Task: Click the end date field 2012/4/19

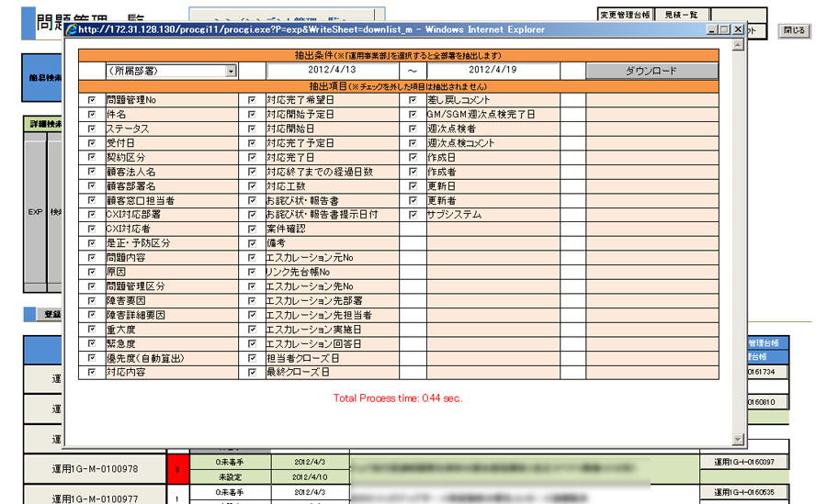Action: 493,70
